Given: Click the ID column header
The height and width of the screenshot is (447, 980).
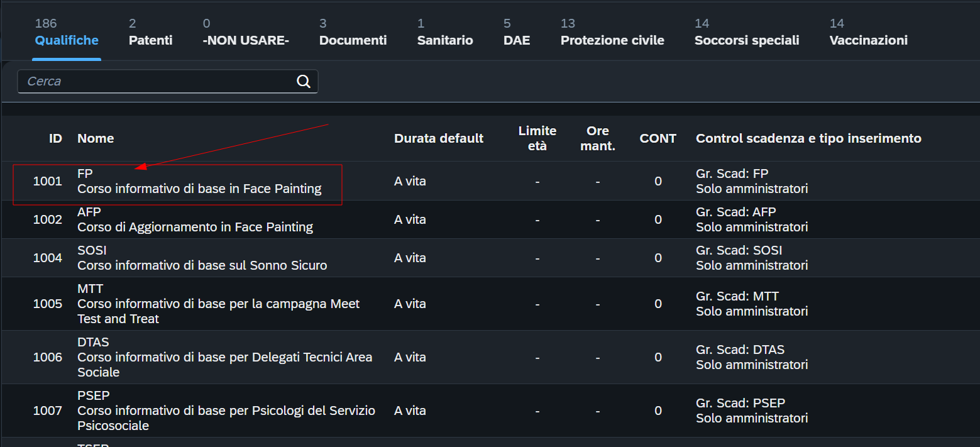Looking at the screenshot, I should point(55,138).
